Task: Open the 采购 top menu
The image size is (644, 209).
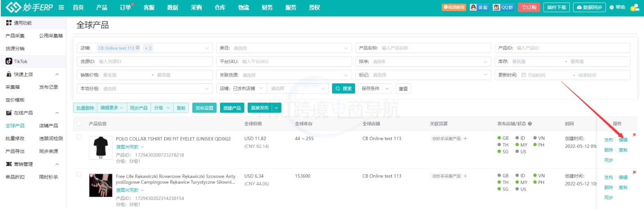Action: pyautogui.click(x=196, y=7)
